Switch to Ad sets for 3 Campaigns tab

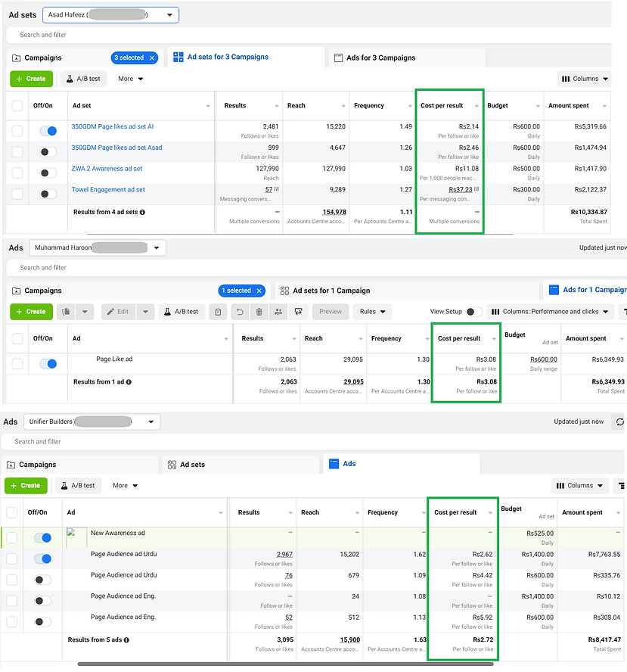[246, 57]
